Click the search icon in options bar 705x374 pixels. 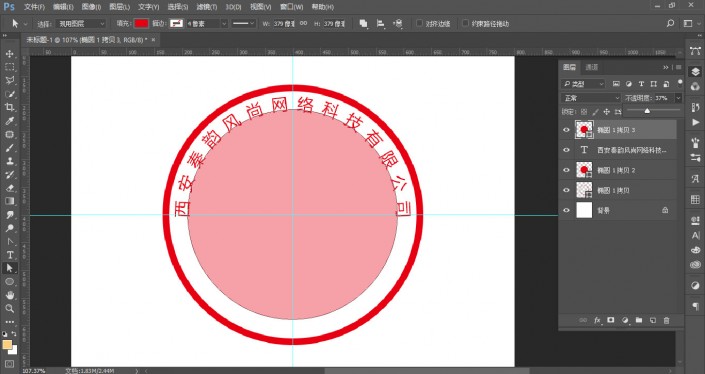pos(670,23)
